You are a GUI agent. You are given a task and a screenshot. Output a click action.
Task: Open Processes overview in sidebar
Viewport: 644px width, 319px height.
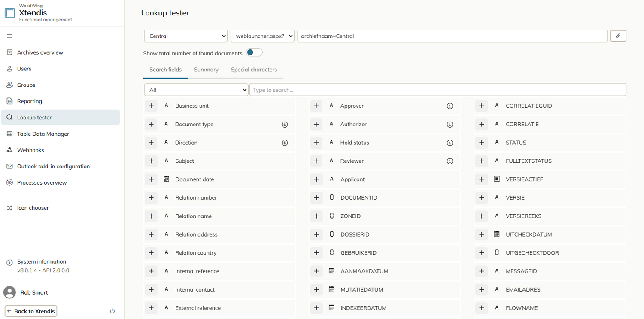click(x=60, y=183)
